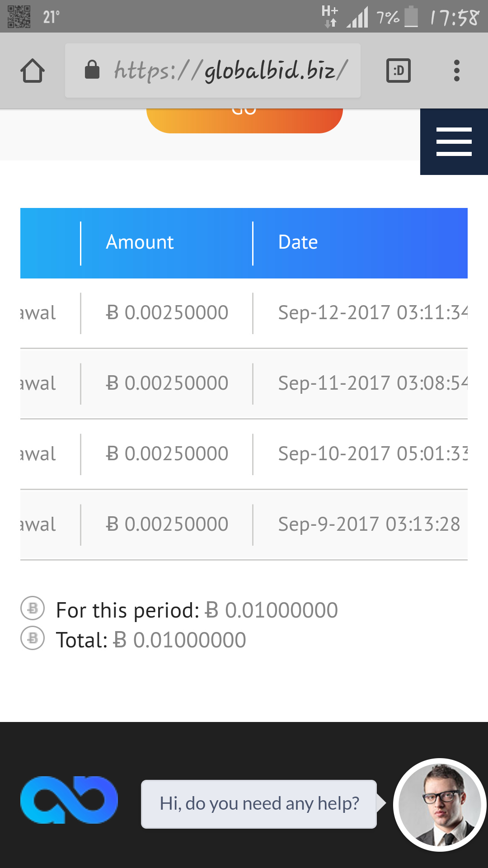488x868 pixels.
Task: Open the browser tabs switcher
Action: (399, 71)
